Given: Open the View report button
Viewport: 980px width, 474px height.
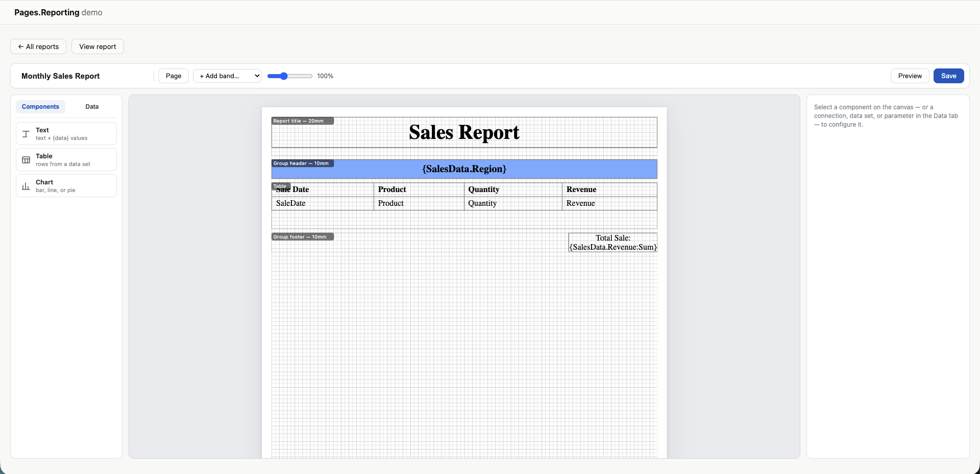Looking at the screenshot, I should 97,46.
